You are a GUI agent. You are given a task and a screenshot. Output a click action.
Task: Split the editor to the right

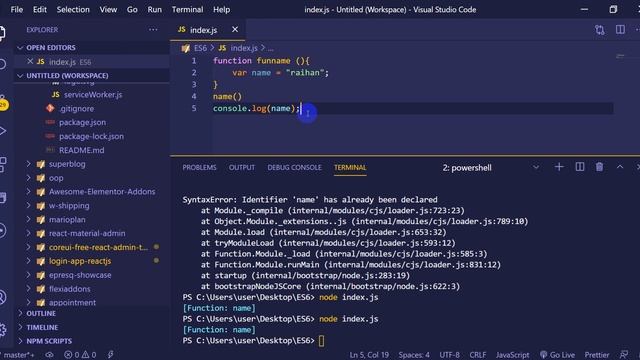tap(620, 29)
